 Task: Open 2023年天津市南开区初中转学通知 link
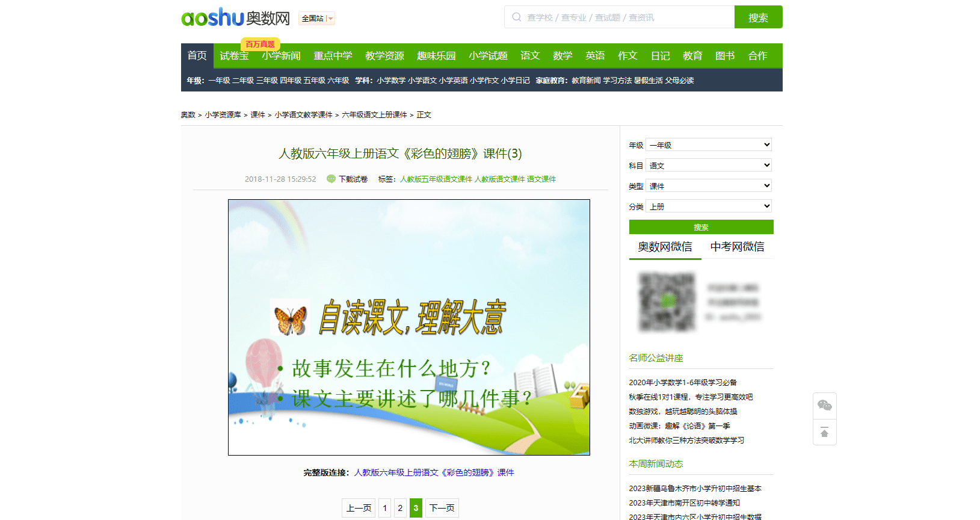[x=685, y=503]
